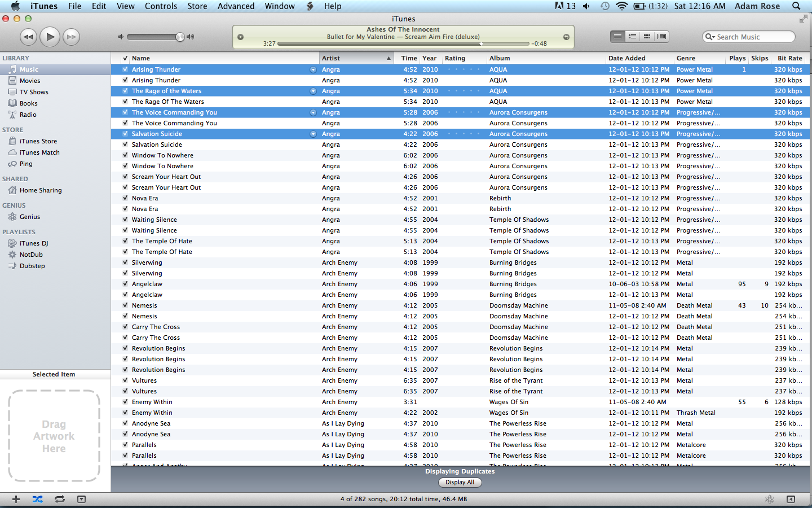Open the Edit menu
This screenshot has width=812, height=508.
coord(99,6)
